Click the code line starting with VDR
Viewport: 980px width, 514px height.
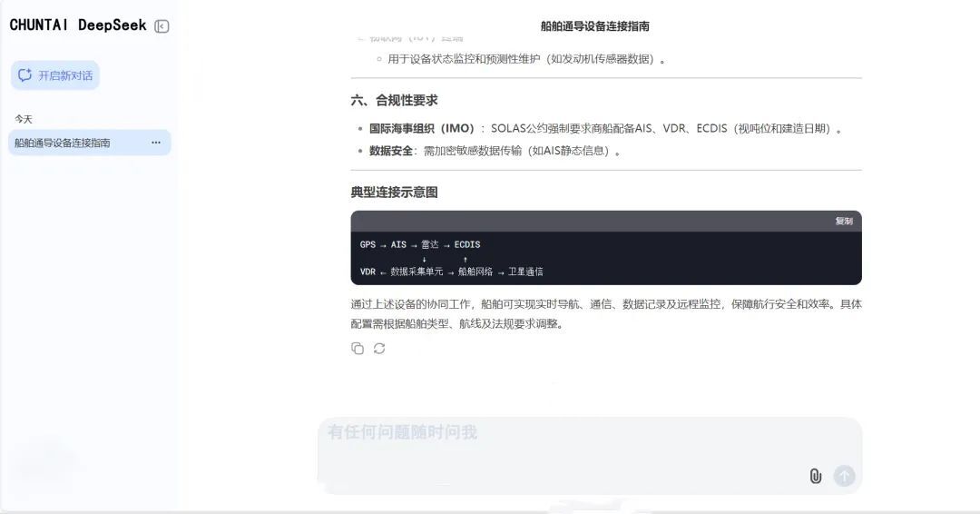pyautogui.click(x=451, y=272)
